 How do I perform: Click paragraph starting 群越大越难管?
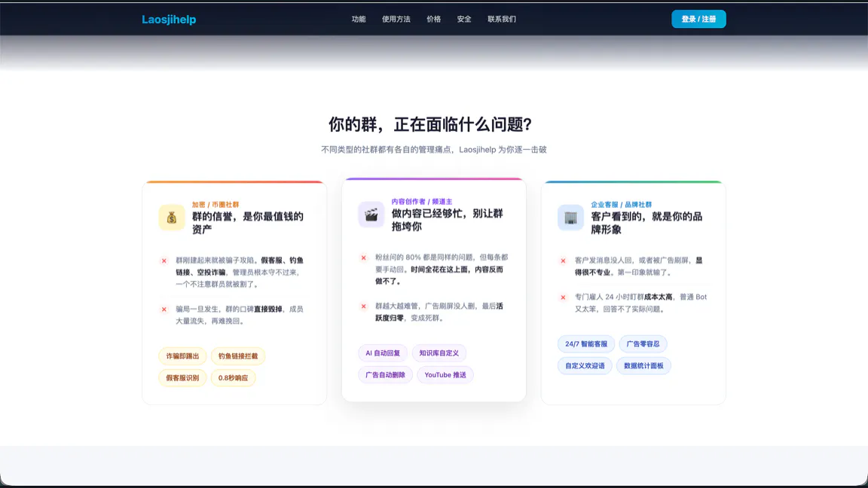point(439,312)
